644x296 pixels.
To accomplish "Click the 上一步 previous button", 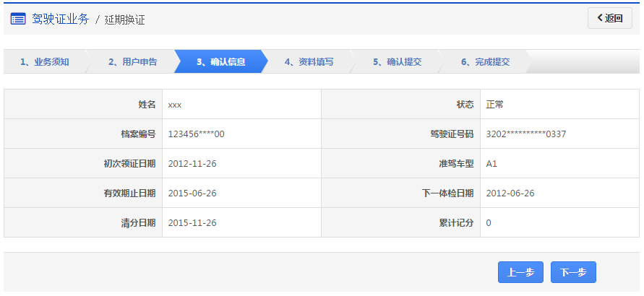I will point(520,272).
